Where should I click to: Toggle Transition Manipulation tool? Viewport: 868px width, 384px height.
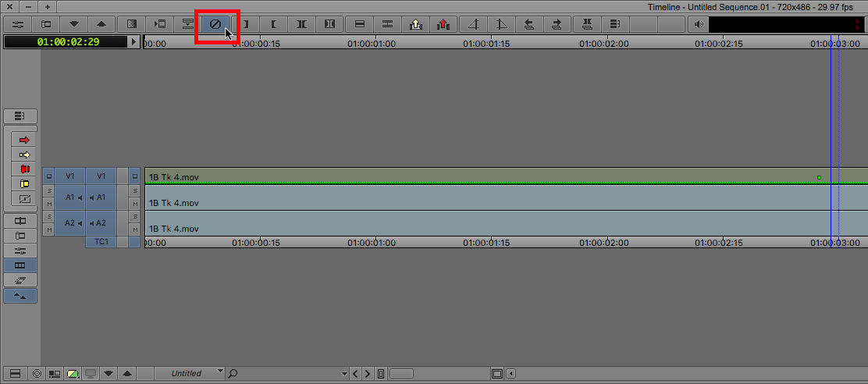23,199
